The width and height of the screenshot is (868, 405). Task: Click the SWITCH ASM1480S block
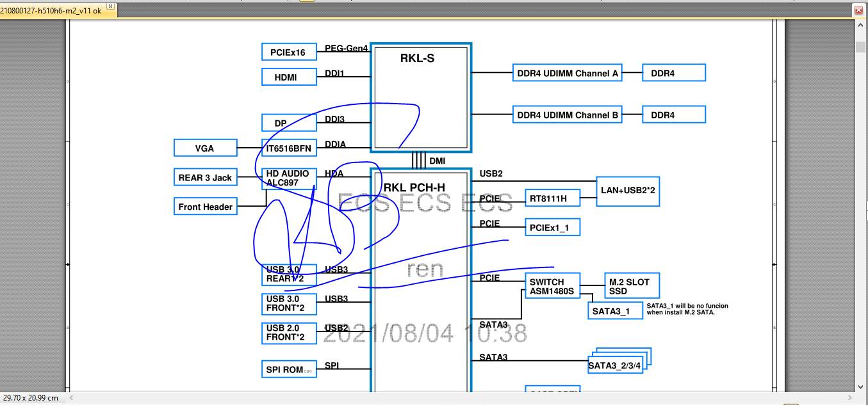click(552, 287)
